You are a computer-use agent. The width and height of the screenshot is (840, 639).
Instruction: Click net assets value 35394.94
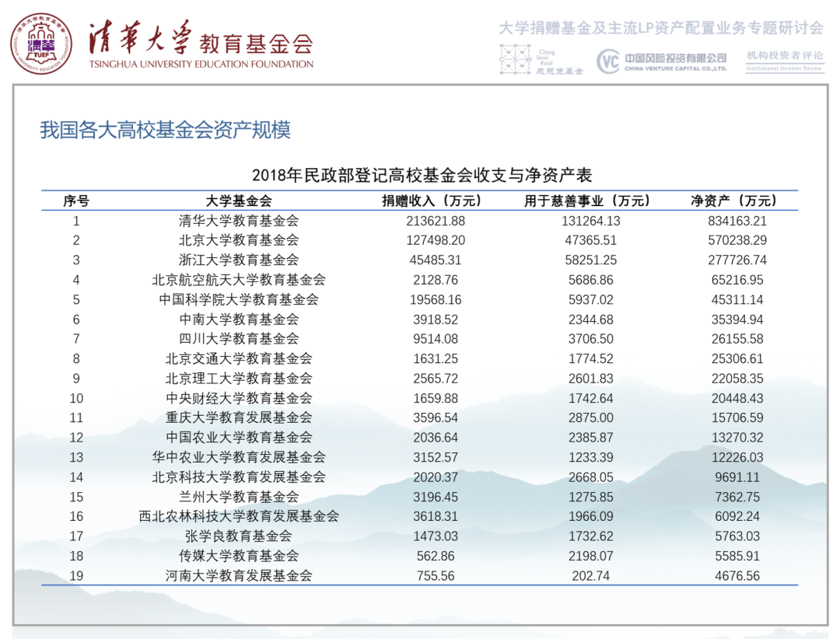click(737, 319)
